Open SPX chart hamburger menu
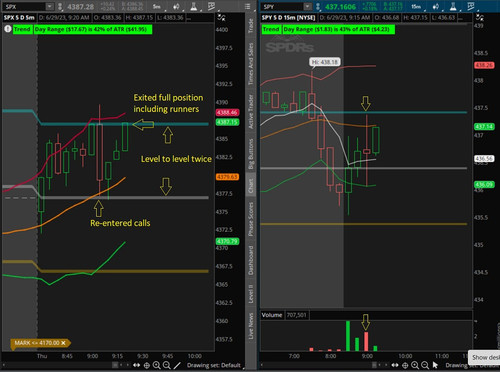Screen dimensions: 500x372 (x=247, y=6)
